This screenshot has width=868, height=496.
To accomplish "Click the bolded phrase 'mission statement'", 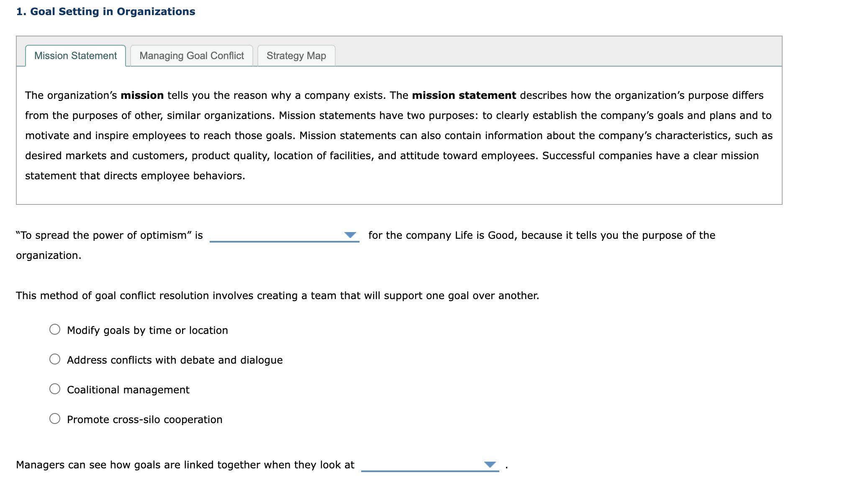I will pyautogui.click(x=463, y=95).
